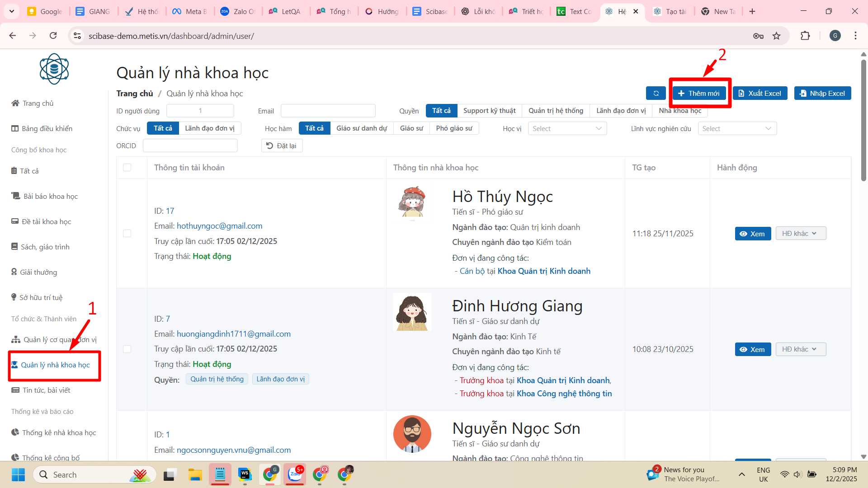Expand the Lĩnh vực nghiên cứu dropdown
The height and width of the screenshot is (488, 868).
point(737,129)
